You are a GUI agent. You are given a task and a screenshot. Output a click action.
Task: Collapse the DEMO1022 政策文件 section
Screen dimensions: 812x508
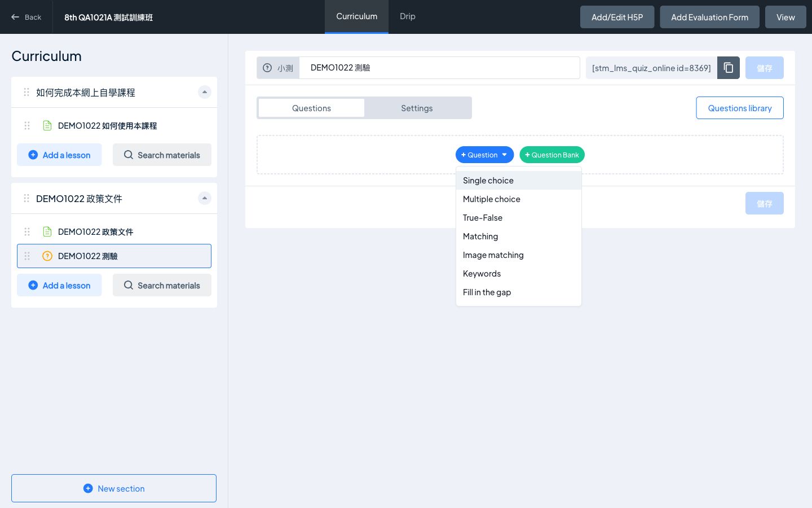[x=205, y=198]
